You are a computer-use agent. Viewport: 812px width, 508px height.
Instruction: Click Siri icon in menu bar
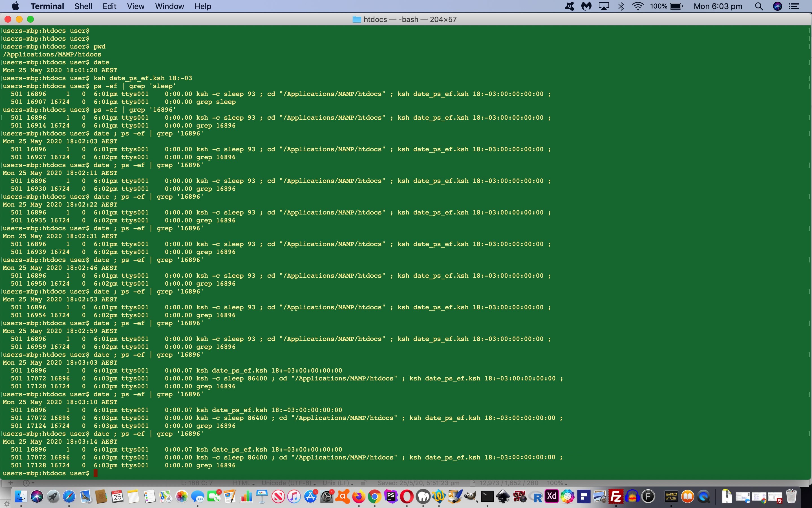pyautogui.click(x=777, y=6)
